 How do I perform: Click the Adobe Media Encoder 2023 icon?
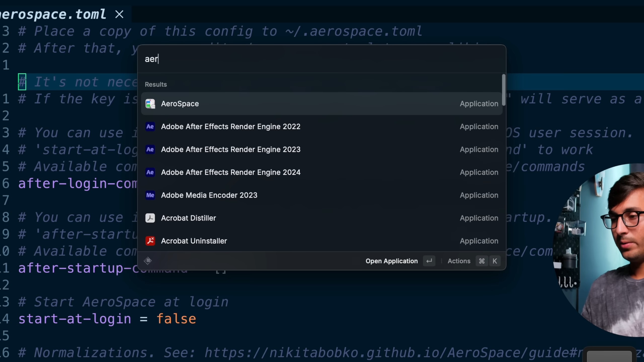tap(150, 195)
